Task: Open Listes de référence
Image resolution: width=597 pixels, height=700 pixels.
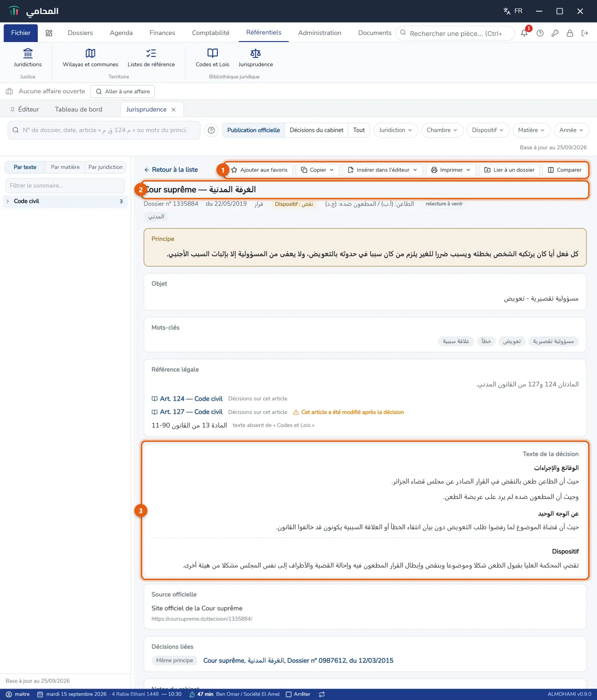Action: 151,58
